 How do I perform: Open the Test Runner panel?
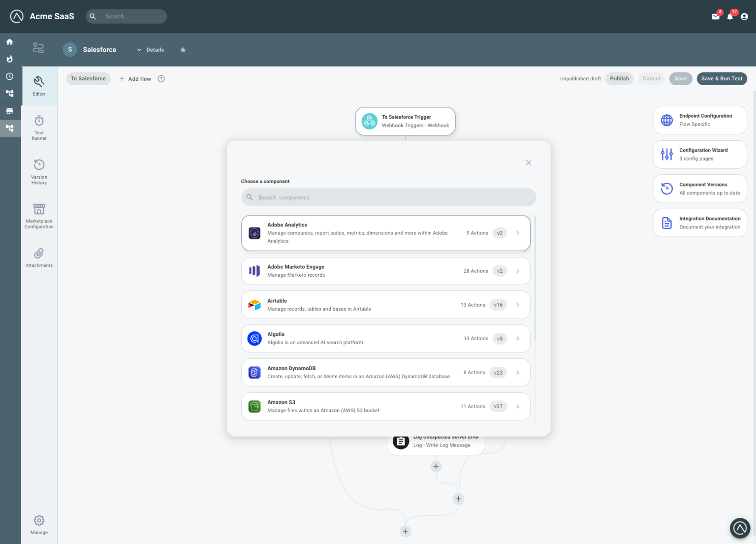click(39, 128)
